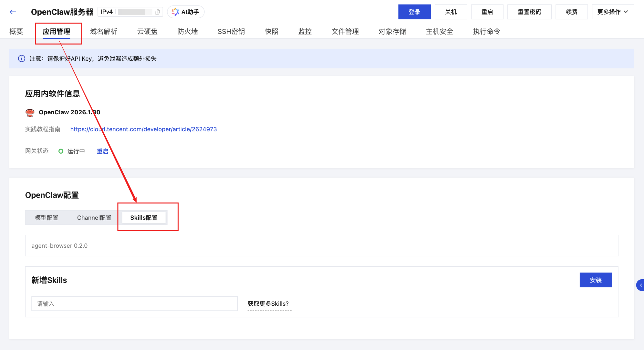Open the 对象存储 section

(392, 31)
